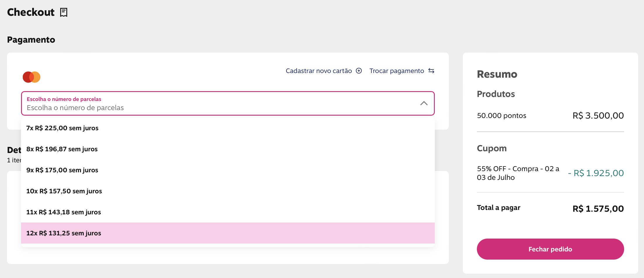Click the Fechar pedido button
Screen dimensions: 644x278
550,249
